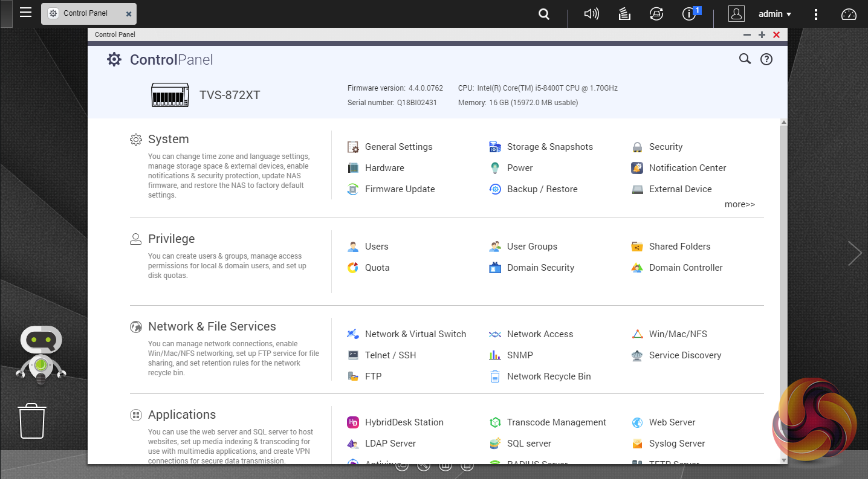Open the Telnet / SSH settings

coord(390,355)
